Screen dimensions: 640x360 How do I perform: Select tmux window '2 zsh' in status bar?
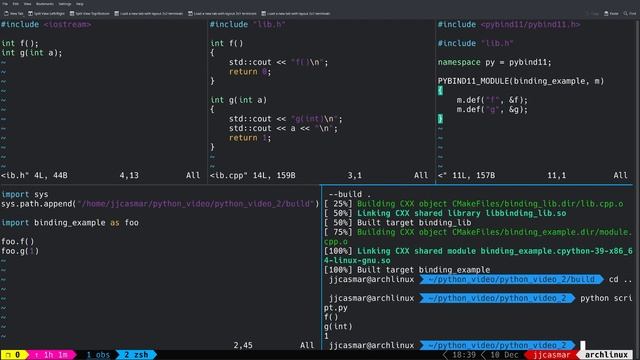pos(136,355)
